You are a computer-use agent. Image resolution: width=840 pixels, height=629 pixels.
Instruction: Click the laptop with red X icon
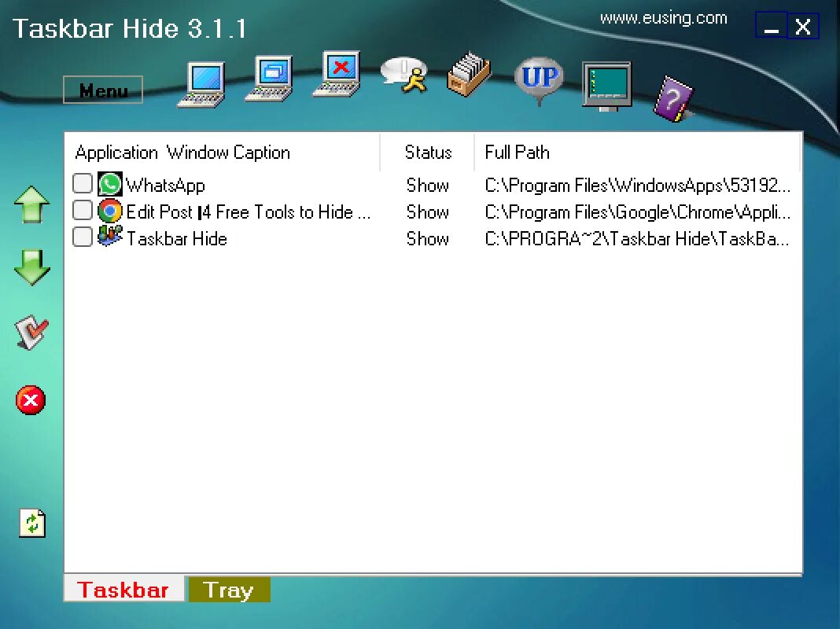[x=337, y=74]
